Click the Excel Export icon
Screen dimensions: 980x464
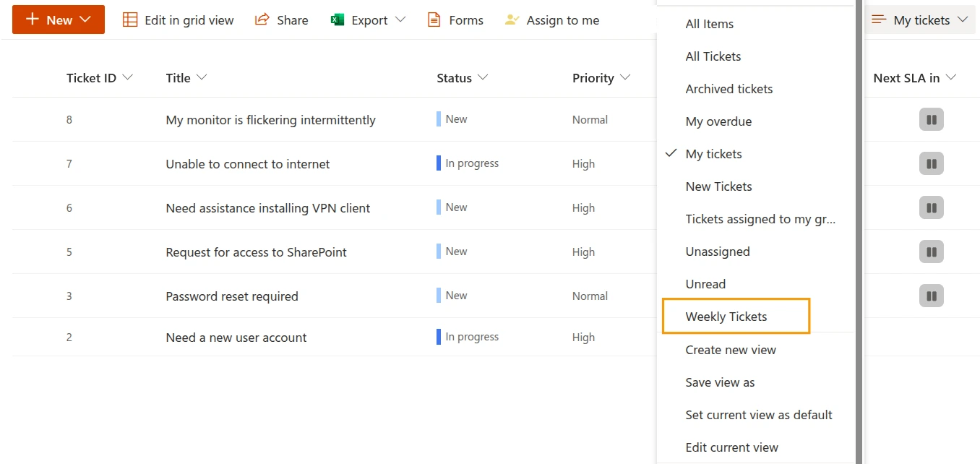tap(338, 20)
